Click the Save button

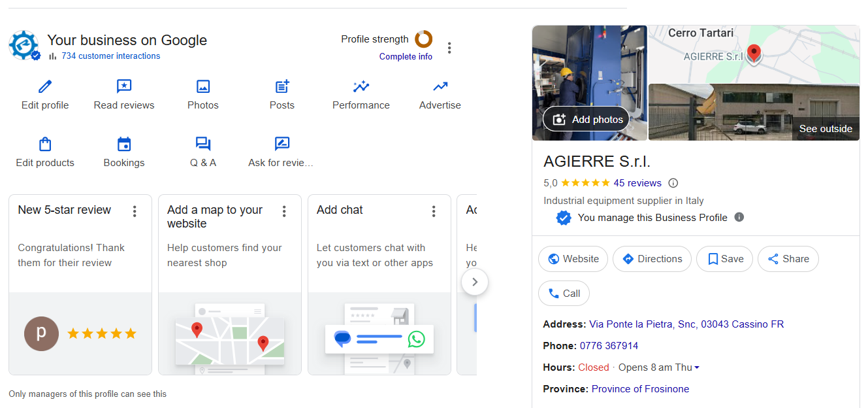click(724, 259)
